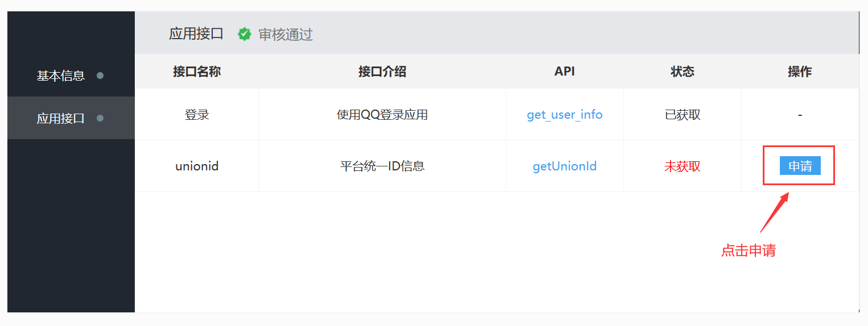Click the 接口名称 column header
Screen dimensions: 868x326
tap(197, 72)
